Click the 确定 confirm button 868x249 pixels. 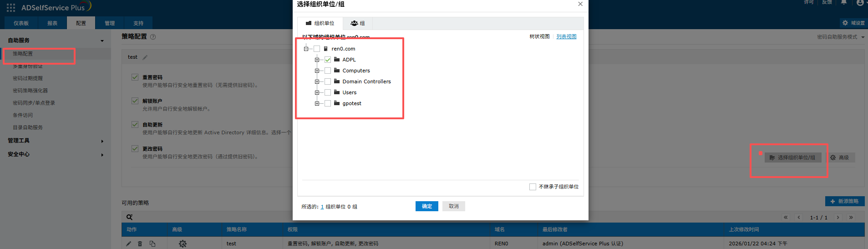click(426, 206)
